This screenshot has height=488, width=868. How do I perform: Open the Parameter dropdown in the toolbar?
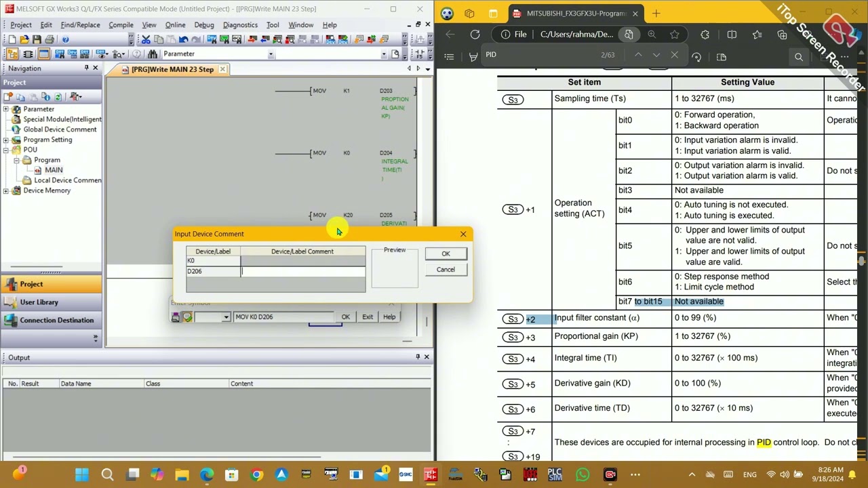(271, 54)
